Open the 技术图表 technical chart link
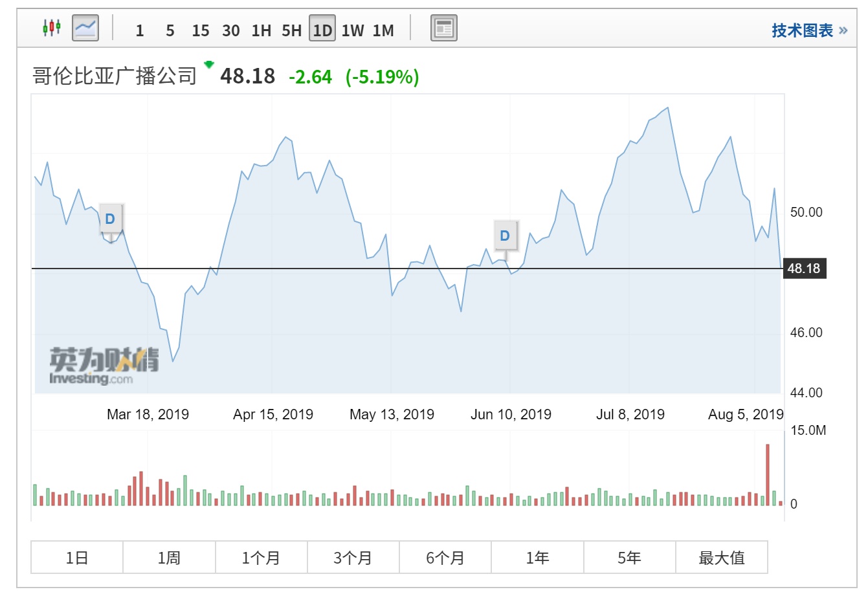The height and width of the screenshot is (594, 868). pyautogui.click(x=808, y=30)
